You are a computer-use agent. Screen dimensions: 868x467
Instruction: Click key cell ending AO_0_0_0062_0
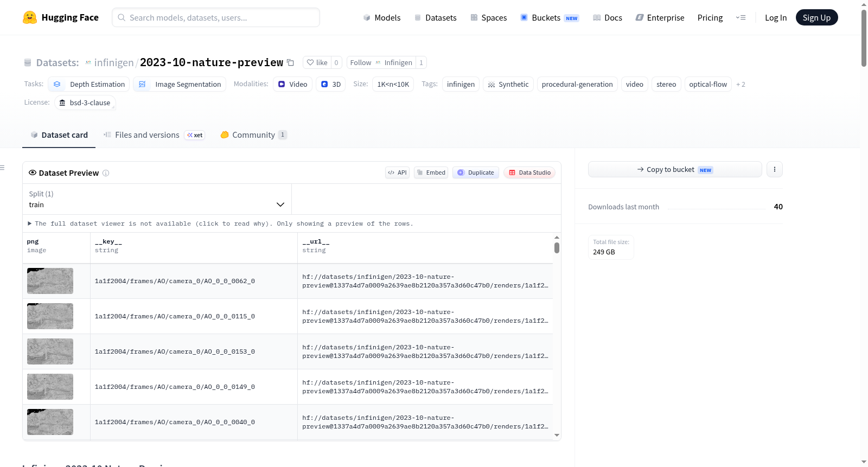[x=194, y=281]
